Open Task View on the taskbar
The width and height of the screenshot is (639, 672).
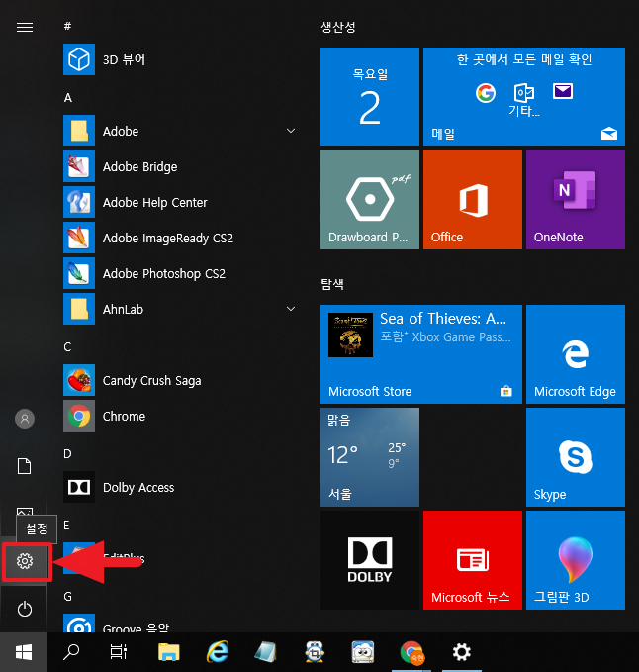(x=119, y=652)
